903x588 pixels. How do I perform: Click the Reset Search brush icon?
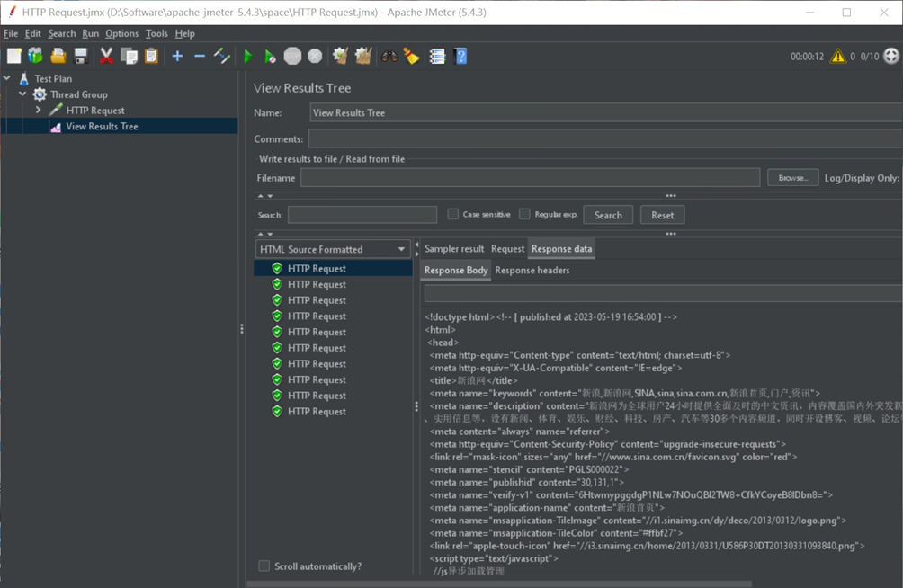[x=411, y=56]
